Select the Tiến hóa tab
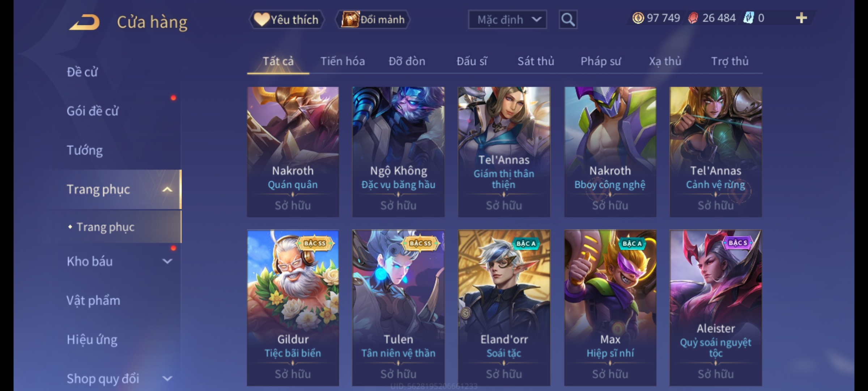Image resolution: width=868 pixels, height=391 pixels. [342, 61]
